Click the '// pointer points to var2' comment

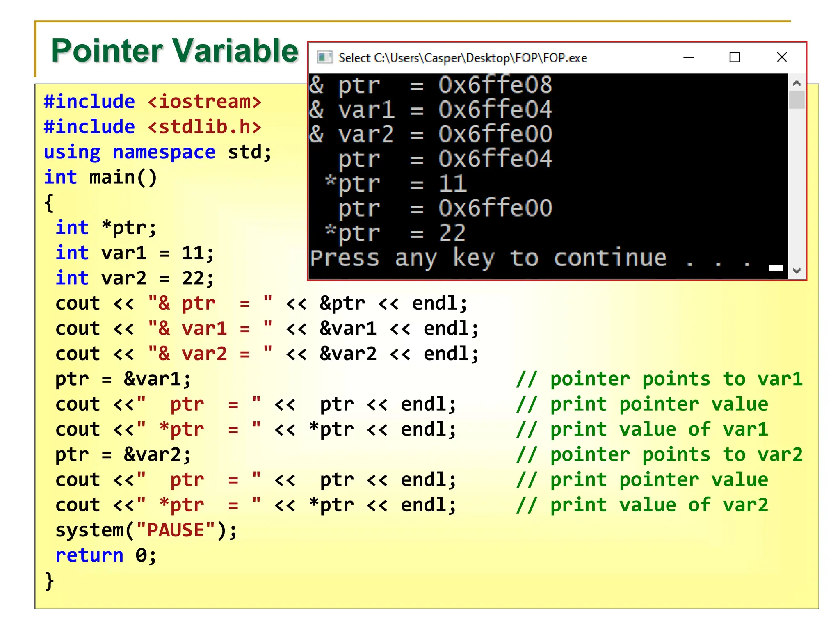(x=660, y=454)
